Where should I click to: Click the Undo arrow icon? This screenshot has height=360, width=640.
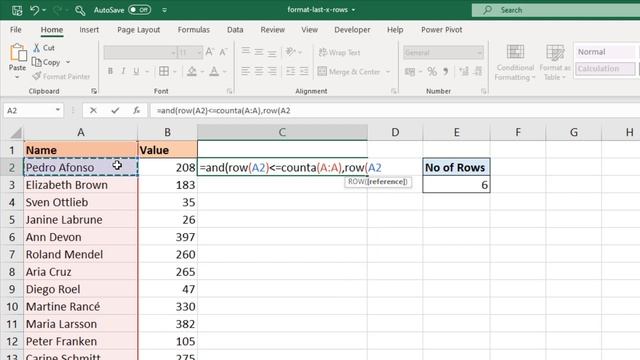tap(34, 10)
